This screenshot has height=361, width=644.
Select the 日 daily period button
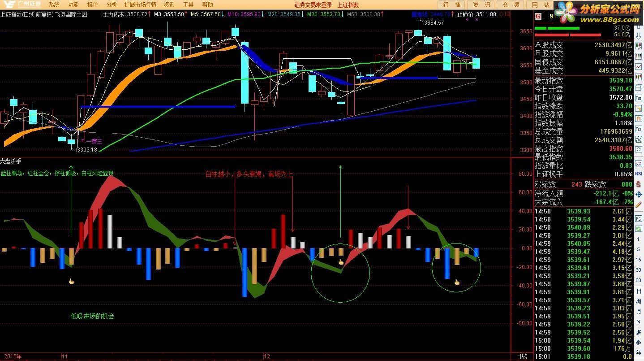click(639, 291)
